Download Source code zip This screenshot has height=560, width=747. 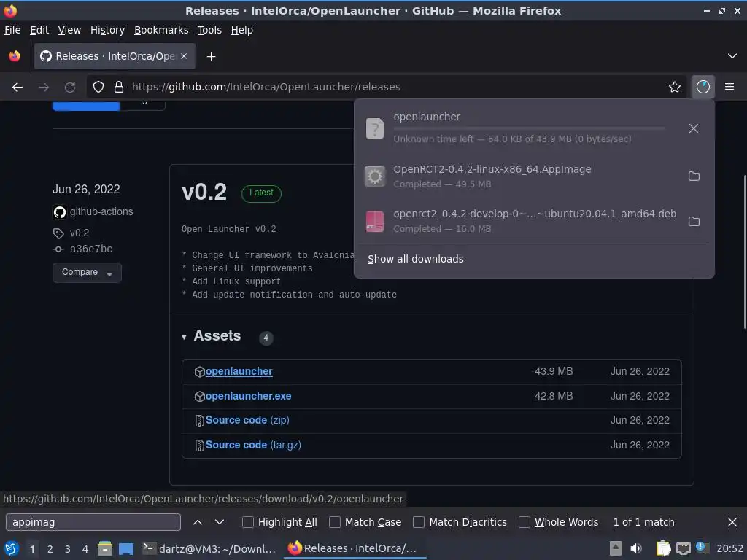tap(247, 420)
